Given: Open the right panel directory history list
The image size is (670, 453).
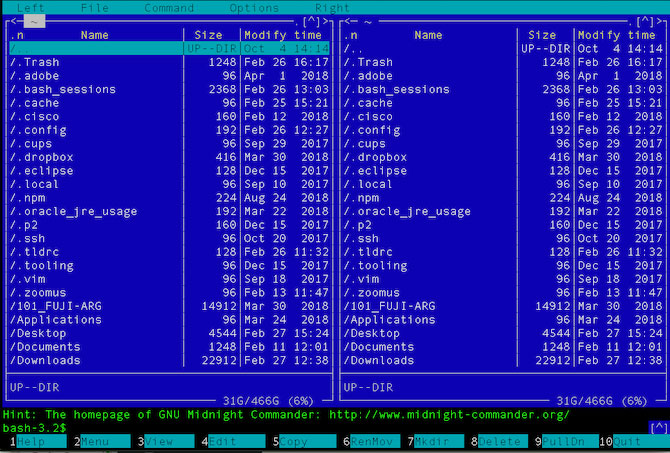Looking at the screenshot, I should tap(644, 21).
